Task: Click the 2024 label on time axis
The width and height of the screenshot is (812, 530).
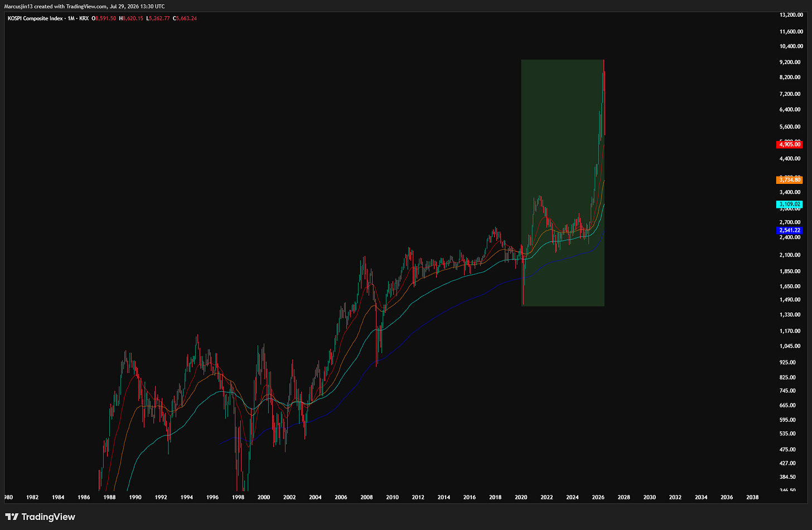Action: [572, 497]
